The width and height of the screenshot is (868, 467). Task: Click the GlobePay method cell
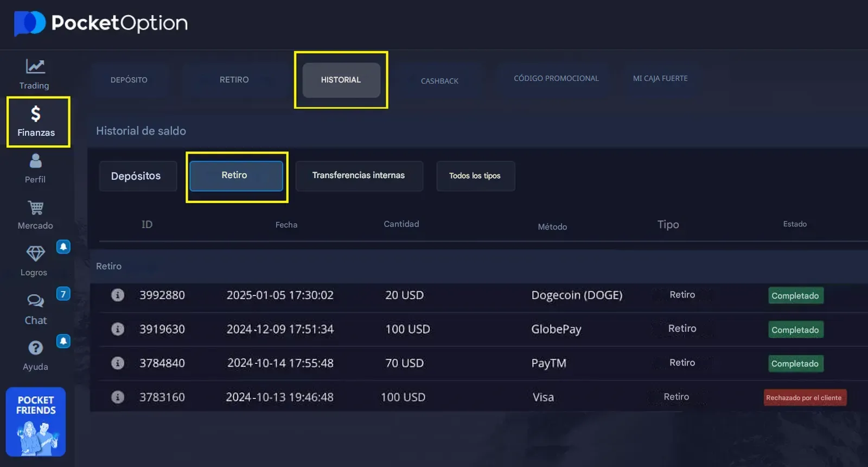point(556,329)
